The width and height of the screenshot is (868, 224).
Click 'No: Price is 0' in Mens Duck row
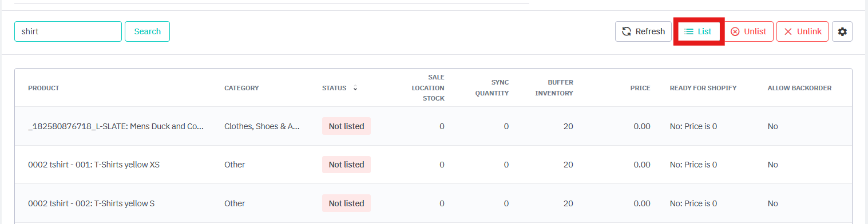[x=693, y=126]
